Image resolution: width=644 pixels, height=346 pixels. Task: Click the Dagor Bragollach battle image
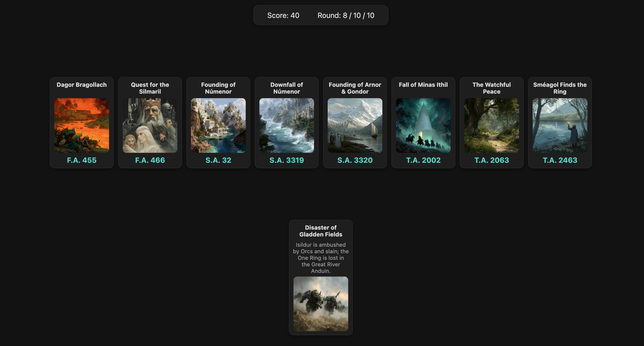point(82,125)
